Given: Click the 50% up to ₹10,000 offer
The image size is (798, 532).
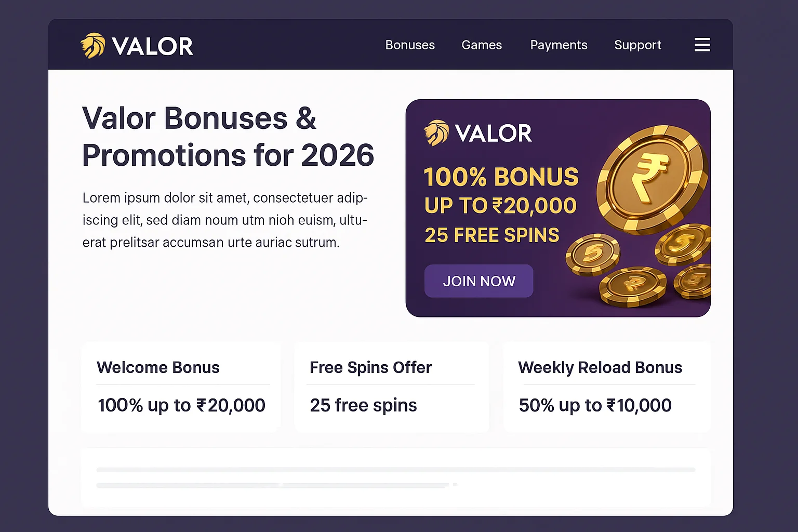Looking at the screenshot, I should [595, 405].
